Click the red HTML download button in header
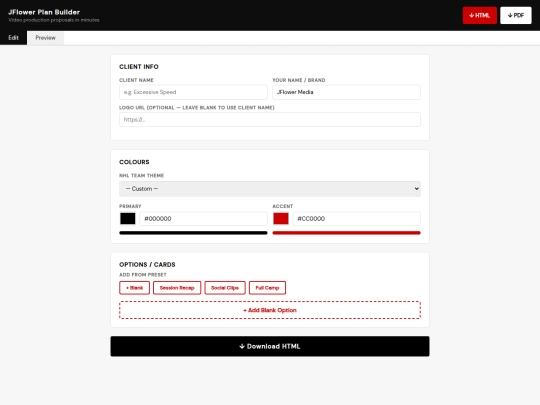540x405 pixels. click(x=479, y=15)
